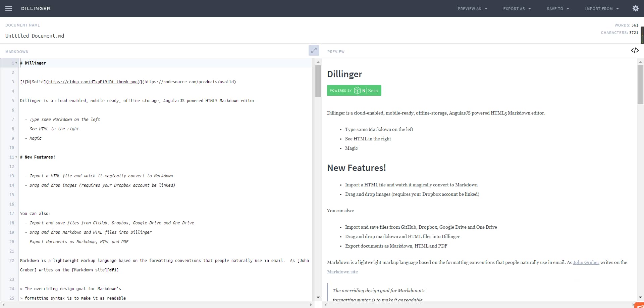
Task: Click the preview scrollbar down arrow
Action: coord(640,298)
